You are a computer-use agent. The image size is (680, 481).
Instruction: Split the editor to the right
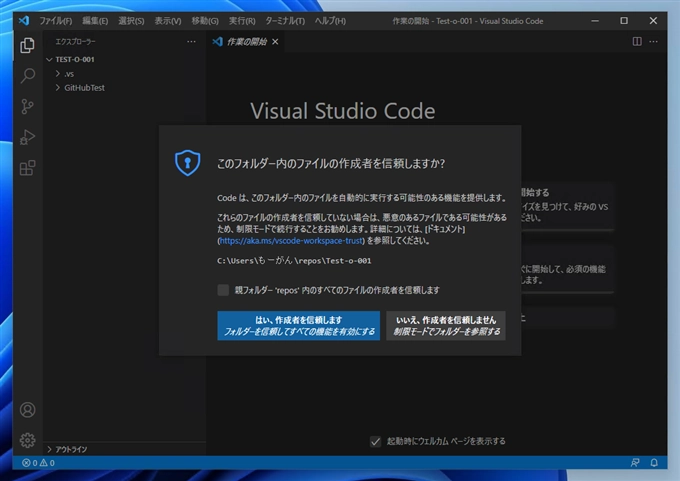[637, 42]
